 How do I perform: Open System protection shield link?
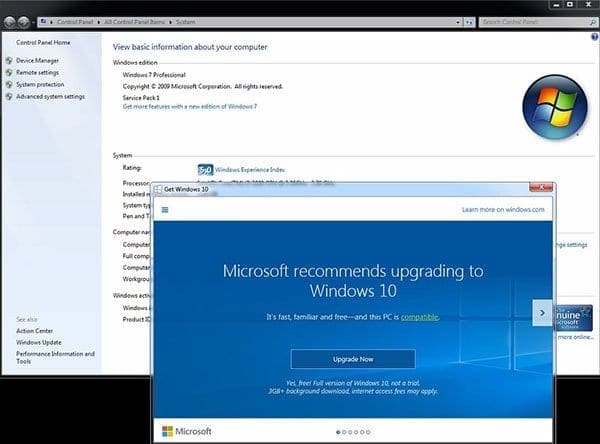40,85
